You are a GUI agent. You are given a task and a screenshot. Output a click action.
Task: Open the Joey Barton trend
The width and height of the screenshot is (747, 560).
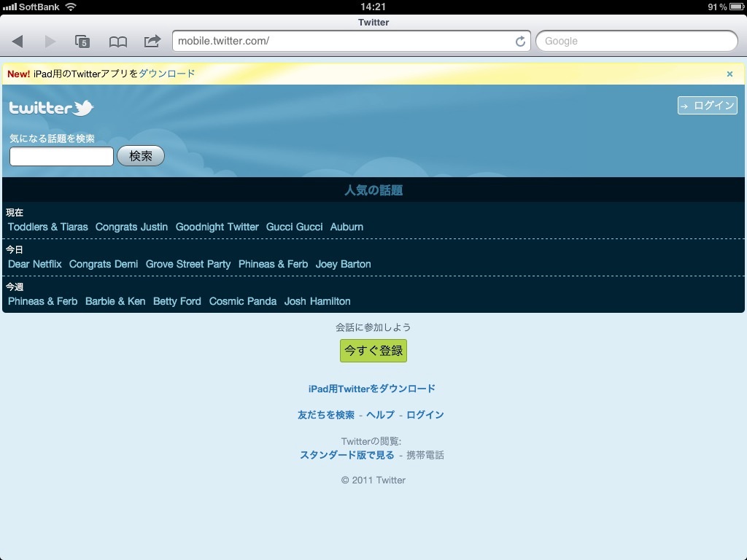click(343, 264)
